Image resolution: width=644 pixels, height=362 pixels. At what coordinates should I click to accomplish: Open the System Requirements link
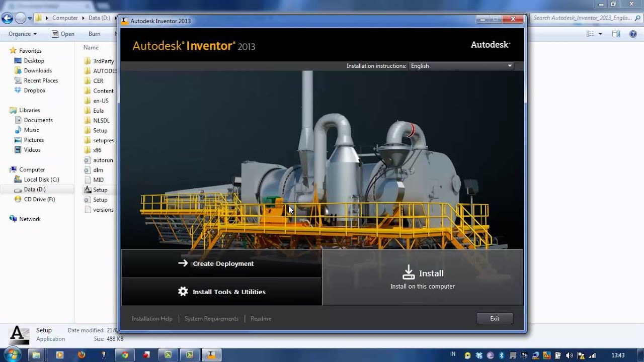click(211, 318)
